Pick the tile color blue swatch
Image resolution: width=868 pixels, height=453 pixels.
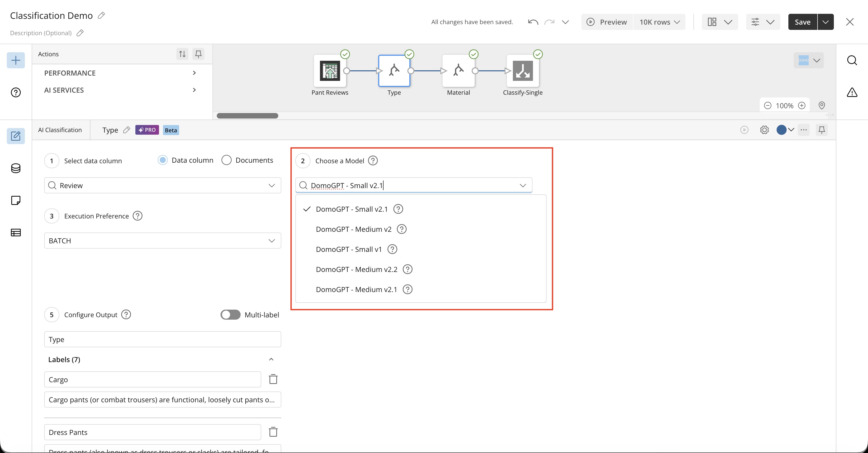781,130
